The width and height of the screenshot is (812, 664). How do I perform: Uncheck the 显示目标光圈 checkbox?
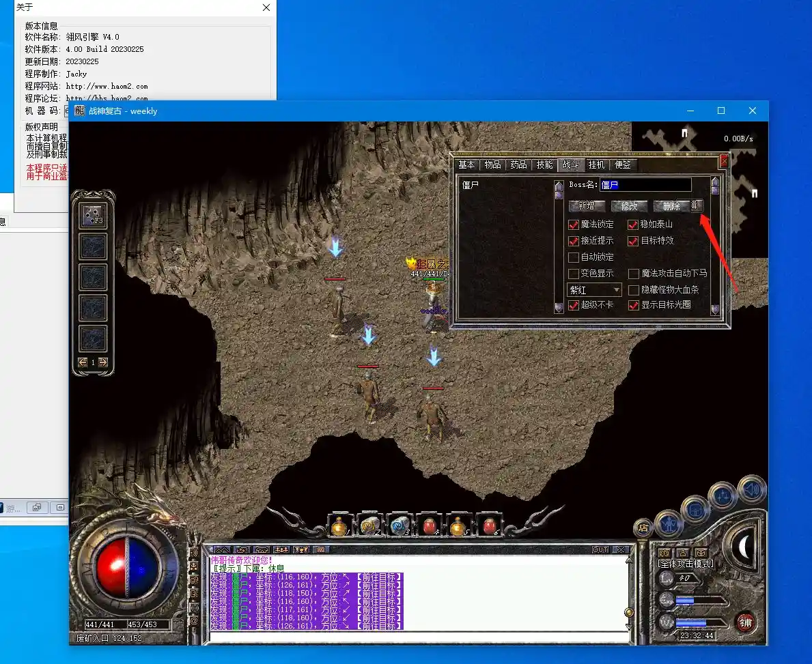tap(633, 305)
